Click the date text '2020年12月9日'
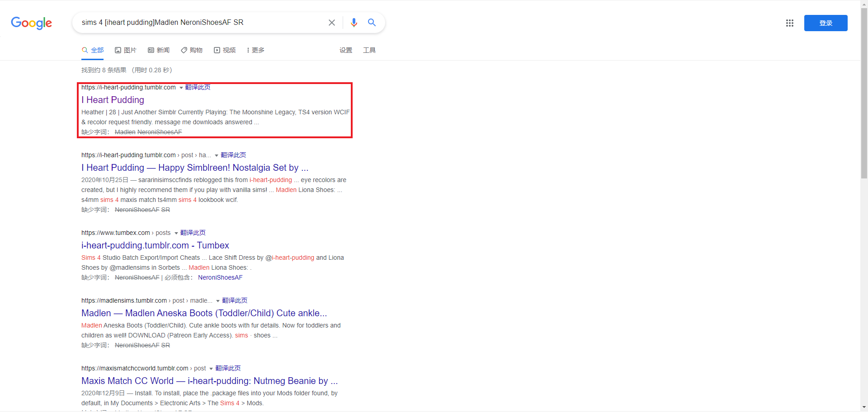Viewport: 868px width, 412px height. coord(103,393)
